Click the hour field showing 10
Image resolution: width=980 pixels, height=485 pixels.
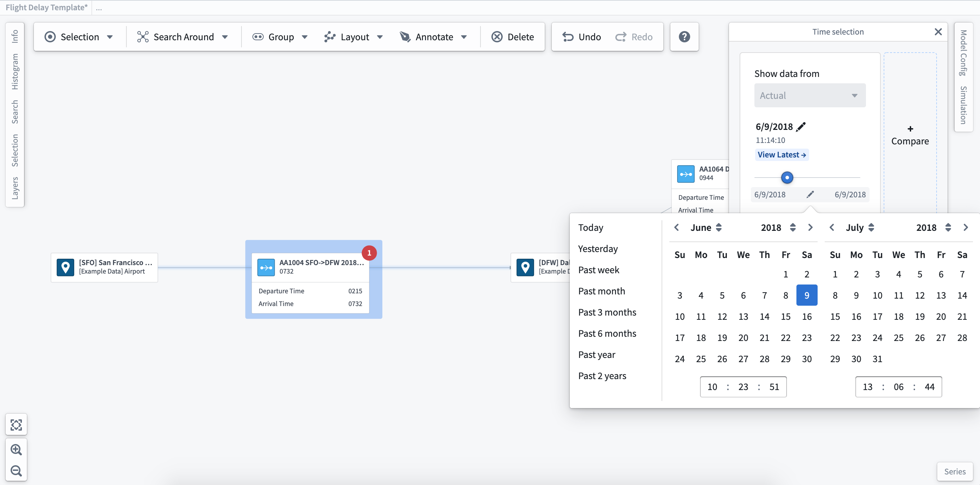click(712, 387)
